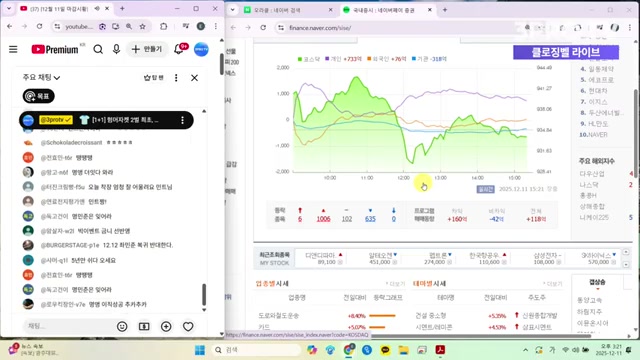Open the YouTube account avatar menu
This screenshot has height=360, width=640.
[201, 49]
